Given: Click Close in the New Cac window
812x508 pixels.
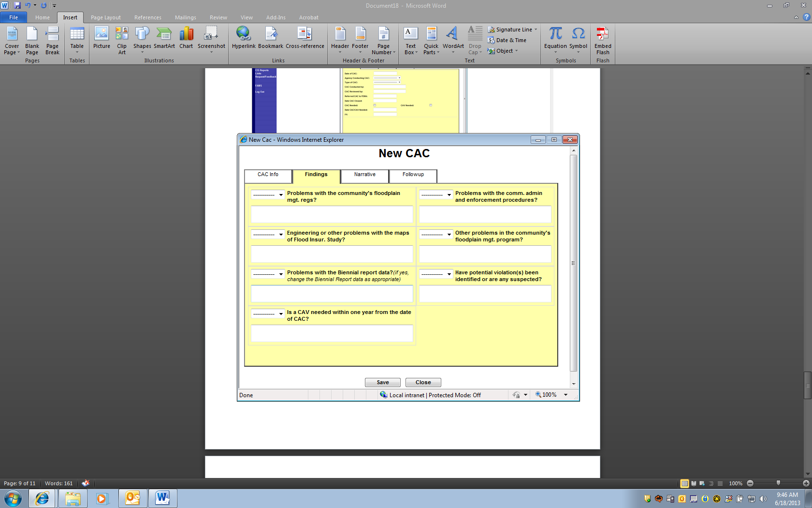Looking at the screenshot, I should point(423,382).
